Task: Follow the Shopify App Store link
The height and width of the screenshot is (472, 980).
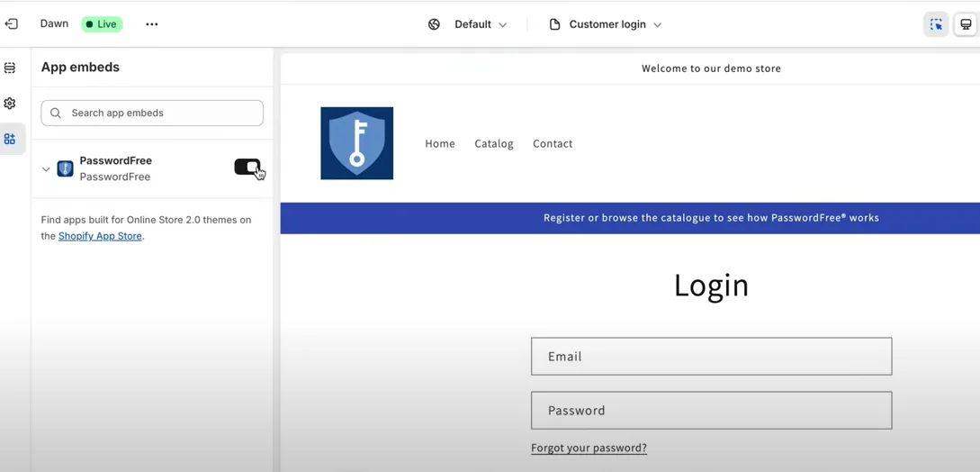Action: pos(100,236)
